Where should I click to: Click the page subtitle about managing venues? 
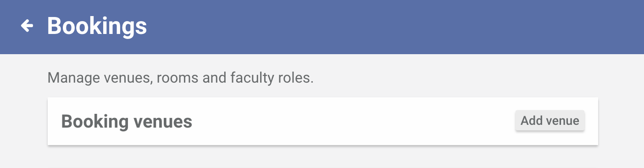tap(180, 78)
